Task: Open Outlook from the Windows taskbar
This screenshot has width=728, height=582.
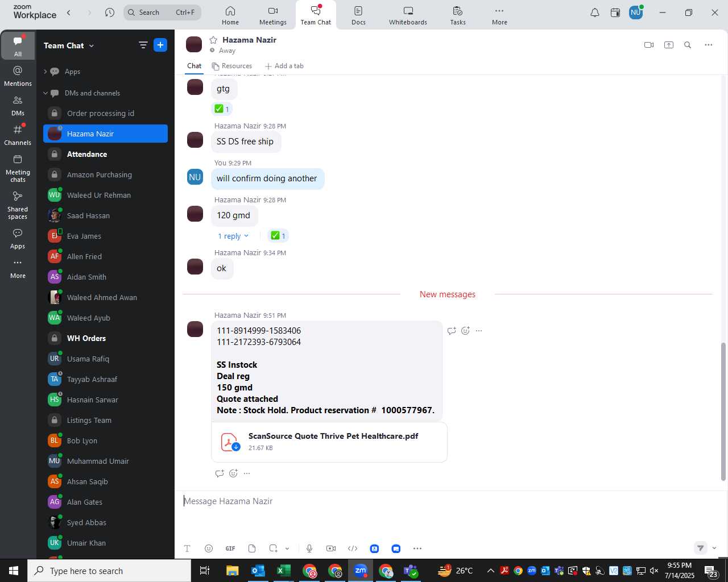Action: pyautogui.click(x=258, y=571)
